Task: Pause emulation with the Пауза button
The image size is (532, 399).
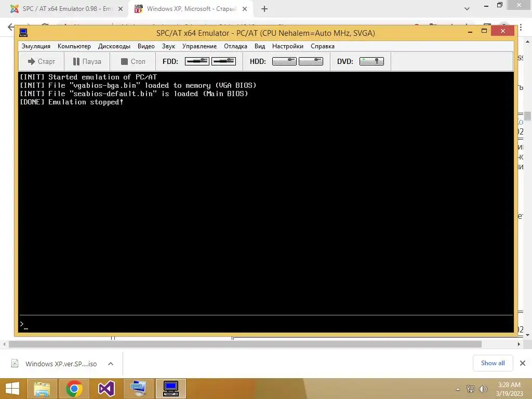Action: click(x=87, y=61)
